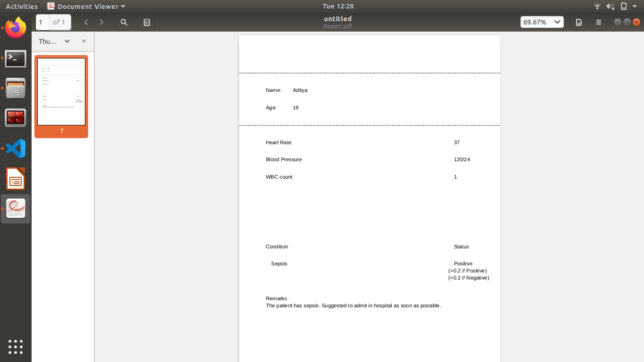The width and height of the screenshot is (644, 362).
Task: Click the 'Condition' heading
Action: pos(277,247)
